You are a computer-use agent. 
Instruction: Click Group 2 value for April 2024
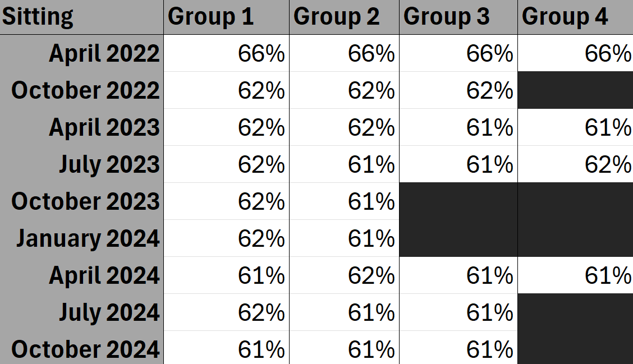pyautogui.click(x=371, y=276)
